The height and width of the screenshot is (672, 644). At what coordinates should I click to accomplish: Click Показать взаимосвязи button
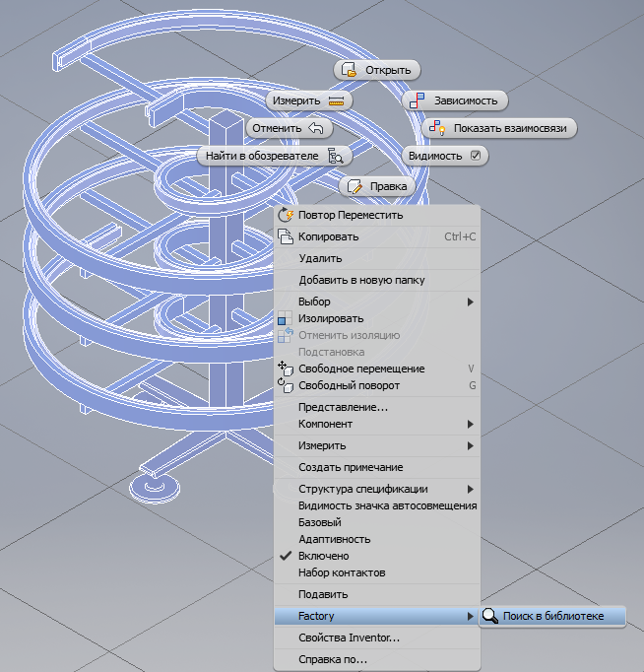coord(499,128)
